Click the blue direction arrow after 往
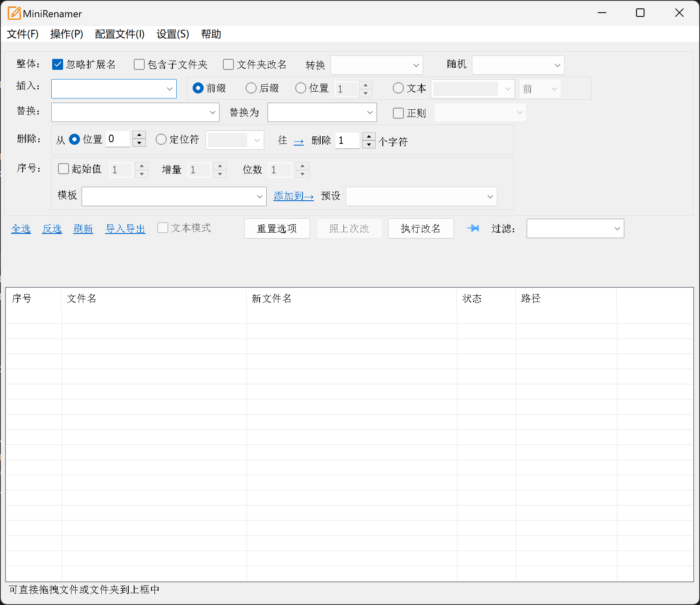 (298, 142)
